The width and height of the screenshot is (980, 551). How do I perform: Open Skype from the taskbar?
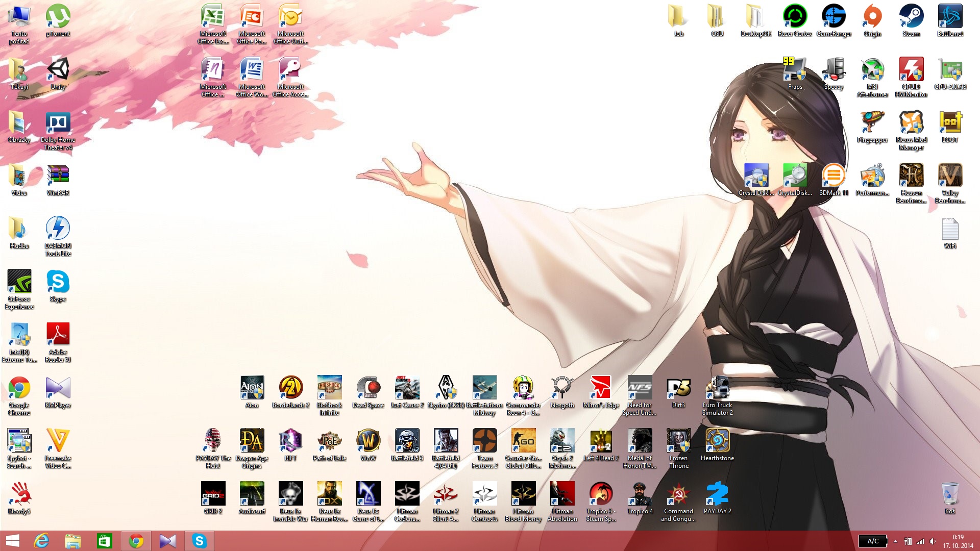[199, 541]
